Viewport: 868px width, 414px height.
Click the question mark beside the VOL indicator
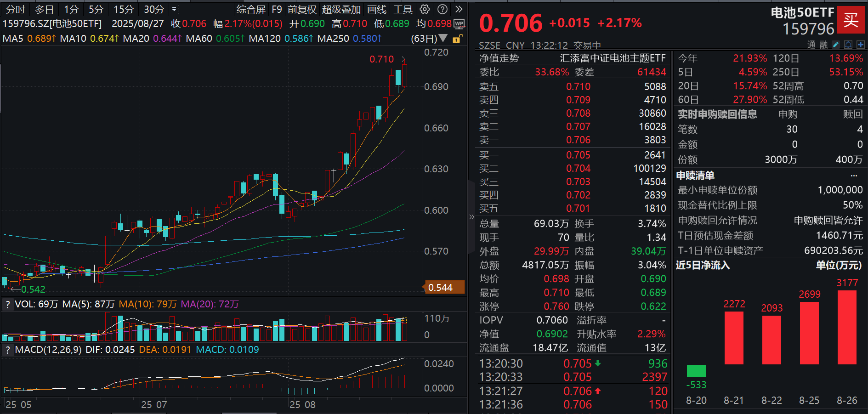(x=7, y=304)
